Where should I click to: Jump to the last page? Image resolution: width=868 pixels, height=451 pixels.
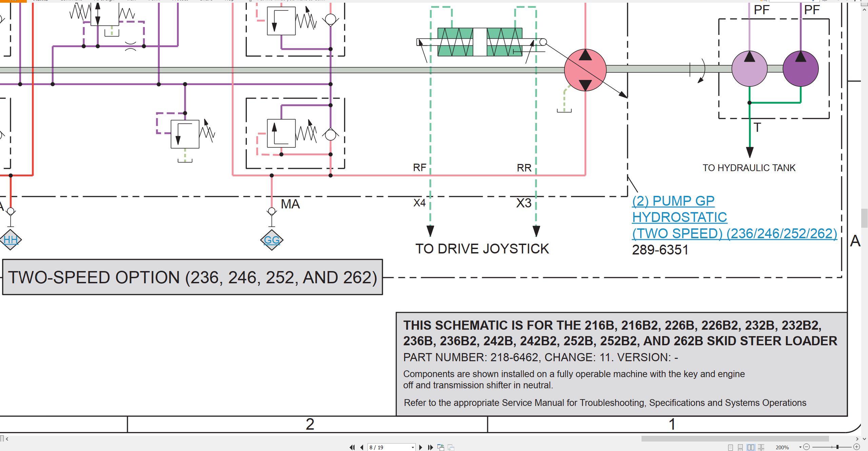tap(431, 447)
